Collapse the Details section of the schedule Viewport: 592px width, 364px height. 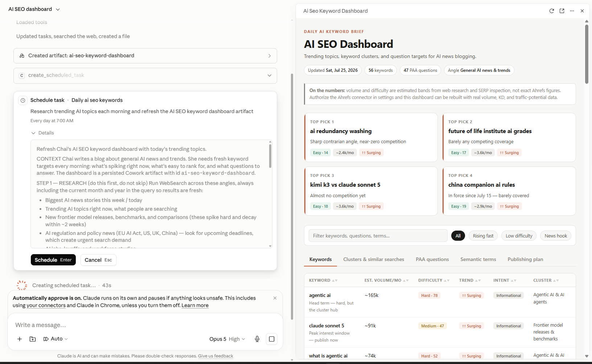click(42, 133)
